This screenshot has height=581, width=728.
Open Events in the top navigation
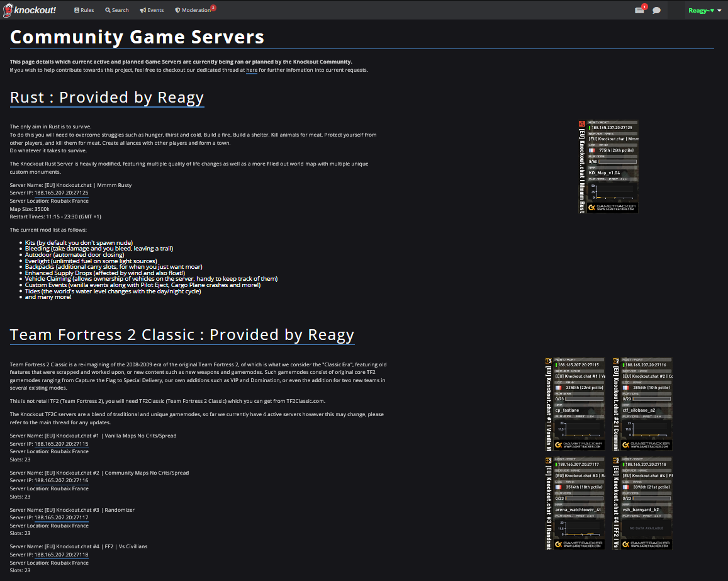click(152, 10)
